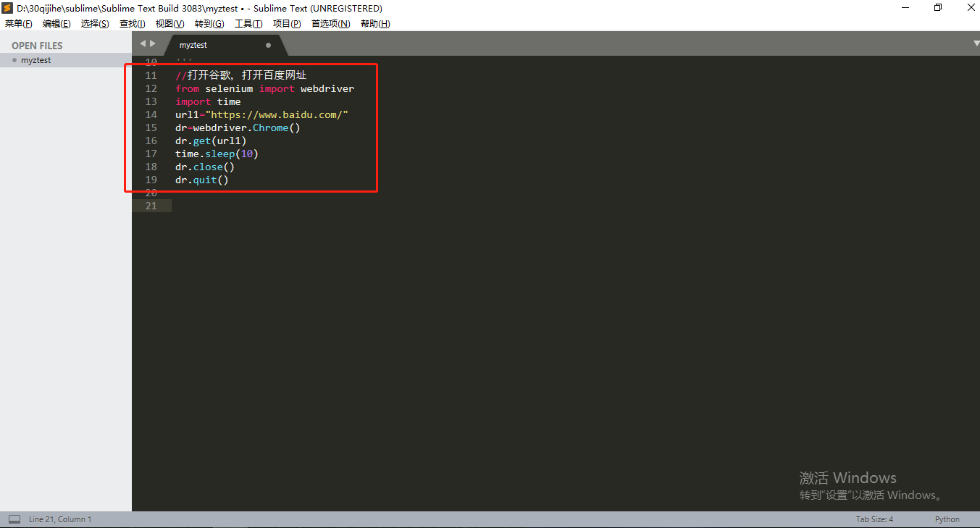Viewport: 980px width, 528px height.
Task: Open the 编辑(E) menu
Action: (x=56, y=24)
